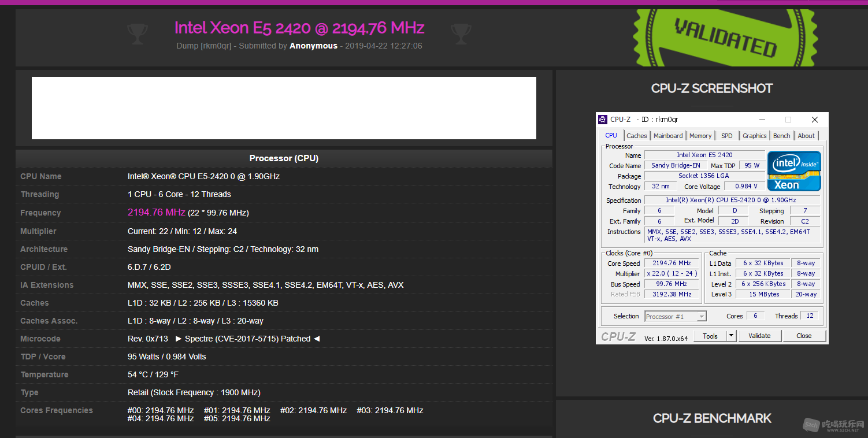Open the SPD tab
The image size is (868, 438).
pyautogui.click(x=727, y=136)
